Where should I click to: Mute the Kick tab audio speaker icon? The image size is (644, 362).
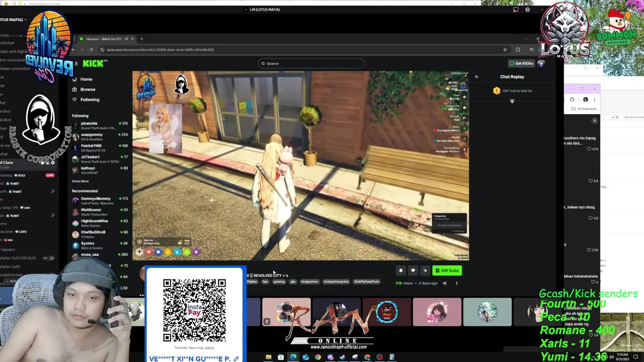pyautogui.click(x=126, y=39)
